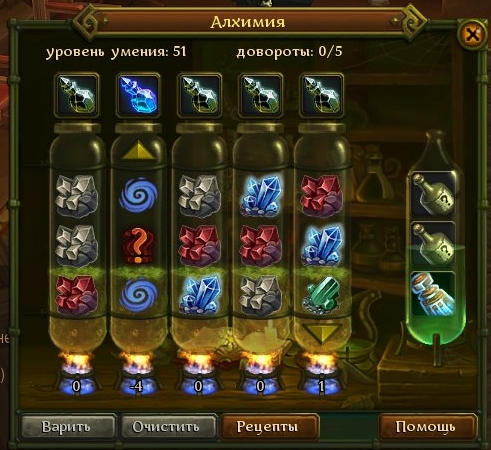Click yellow up arrow in second tube
Viewport: 491px width, 450px height.
pyautogui.click(x=138, y=151)
